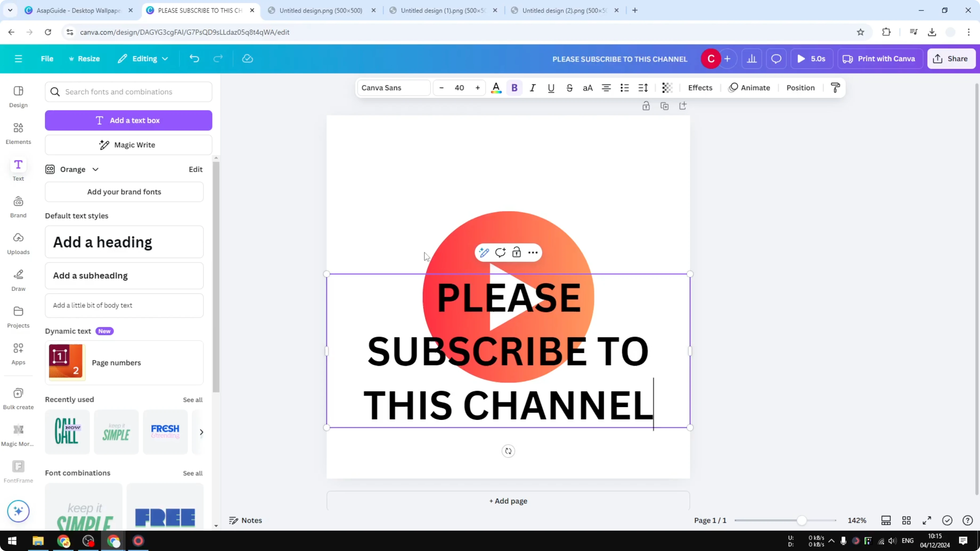Open the Uploads panel
Viewport: 980px width, 551px height.
pyautogui.click(x=18, y=243)
